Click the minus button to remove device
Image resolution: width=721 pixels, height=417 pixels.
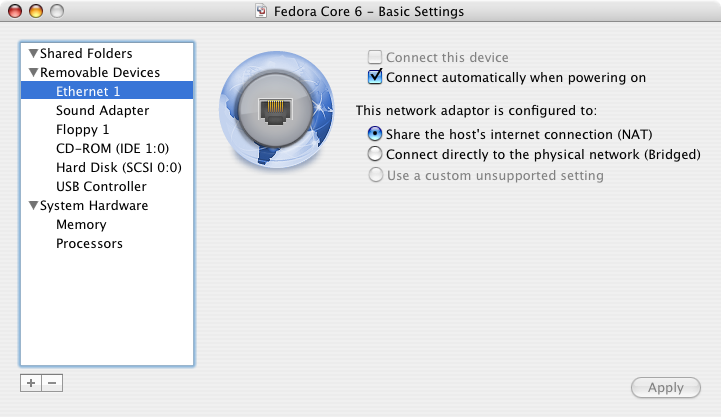click(52, 383)
